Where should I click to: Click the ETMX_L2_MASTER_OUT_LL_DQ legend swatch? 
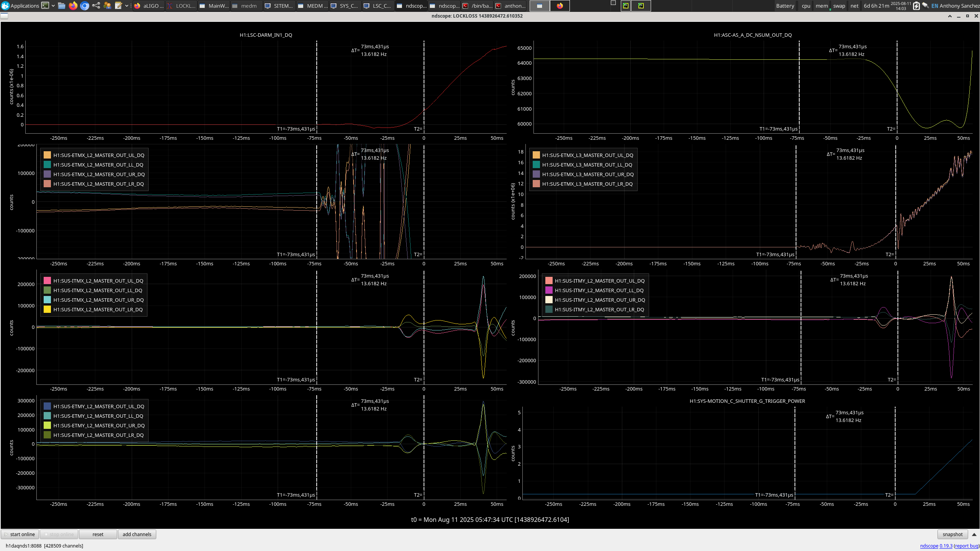[x=47, y=165]
